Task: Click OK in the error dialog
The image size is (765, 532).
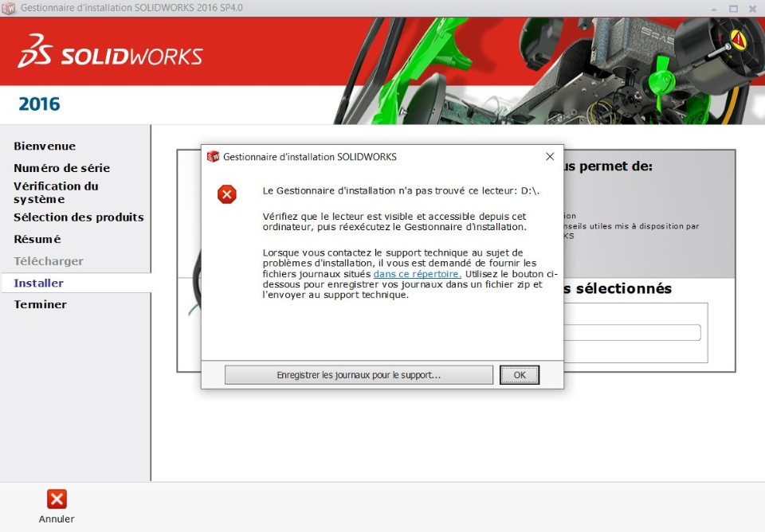Action: coord(519,375)
